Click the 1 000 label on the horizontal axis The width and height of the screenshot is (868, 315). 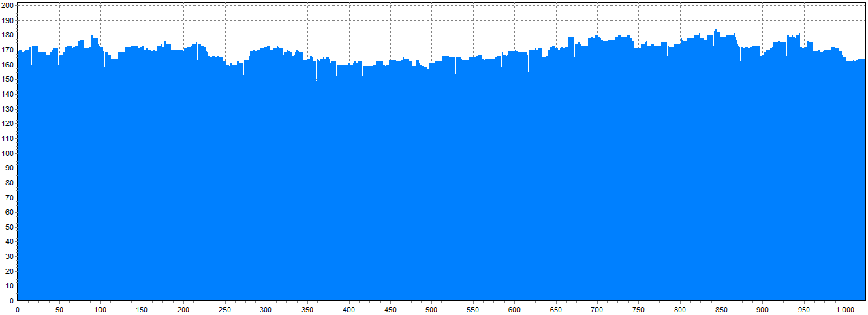(844, 310)
